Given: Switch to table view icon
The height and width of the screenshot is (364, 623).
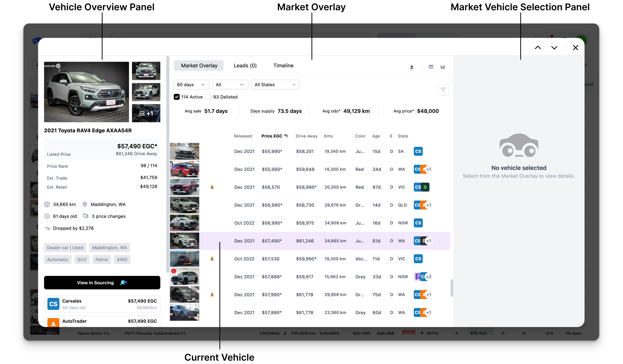Looking at the screenshot, I should [x=431, y=67].
